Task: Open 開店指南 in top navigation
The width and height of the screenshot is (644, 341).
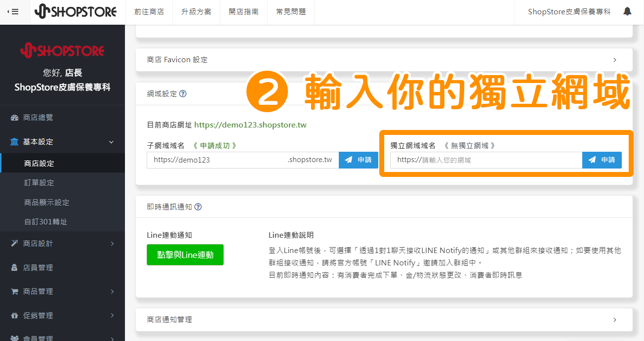Action: (x=243, y=11)
